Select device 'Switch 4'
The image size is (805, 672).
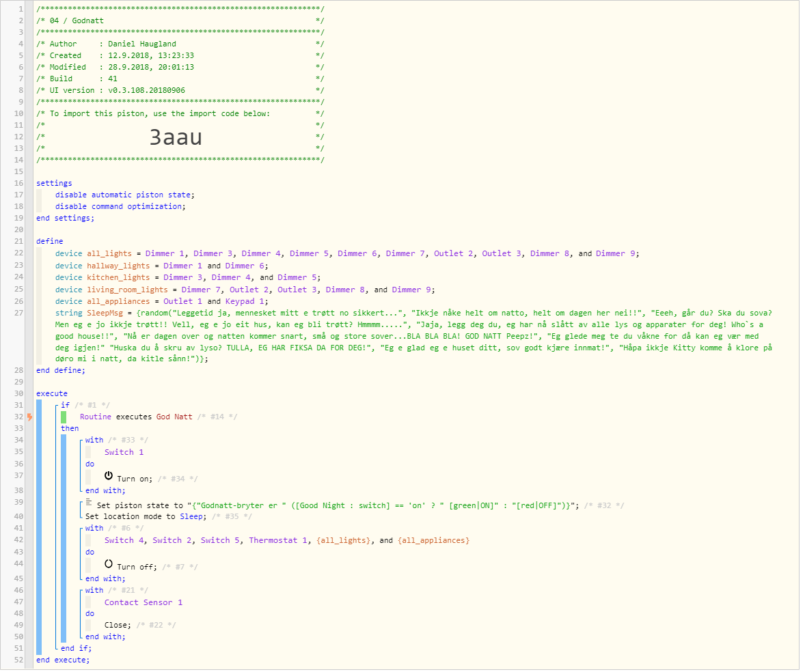(124, 542)
